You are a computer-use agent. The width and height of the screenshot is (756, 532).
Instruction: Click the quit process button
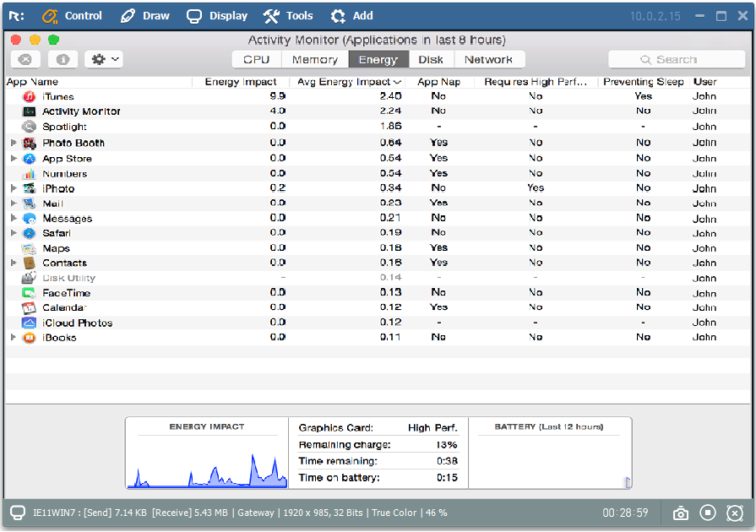coord(25,59)
